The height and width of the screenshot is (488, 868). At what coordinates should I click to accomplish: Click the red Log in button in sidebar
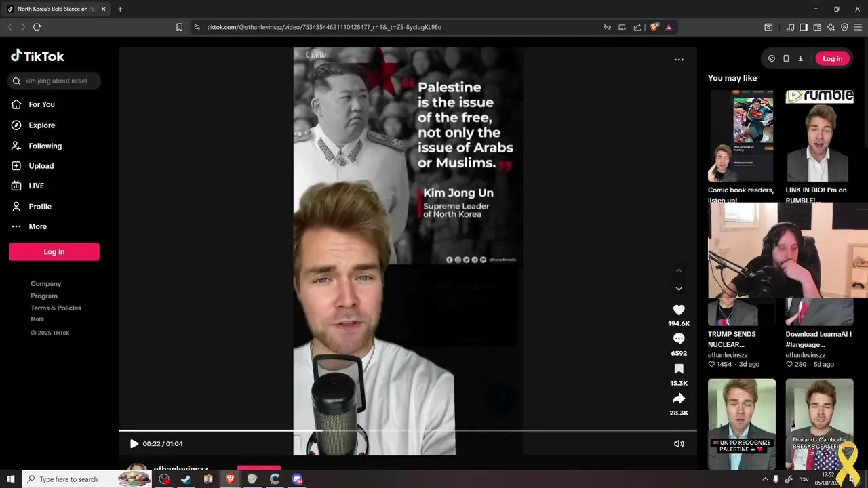coord(54,251)
